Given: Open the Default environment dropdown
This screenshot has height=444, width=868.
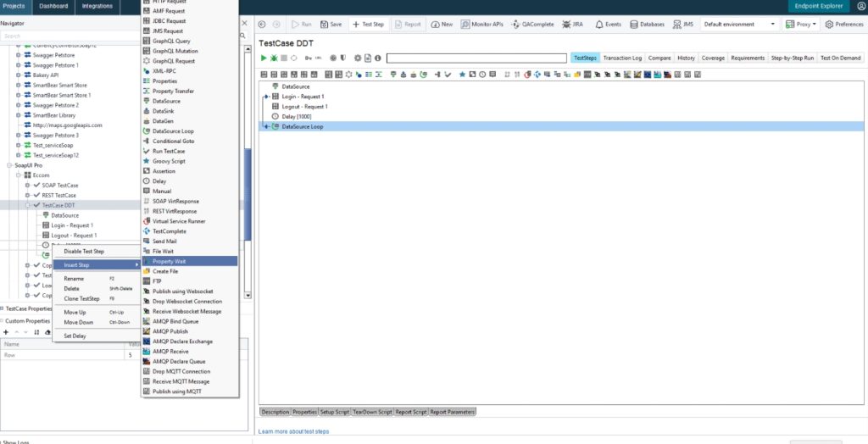Looking at the screenshot, I should click(x=739, y=25).
